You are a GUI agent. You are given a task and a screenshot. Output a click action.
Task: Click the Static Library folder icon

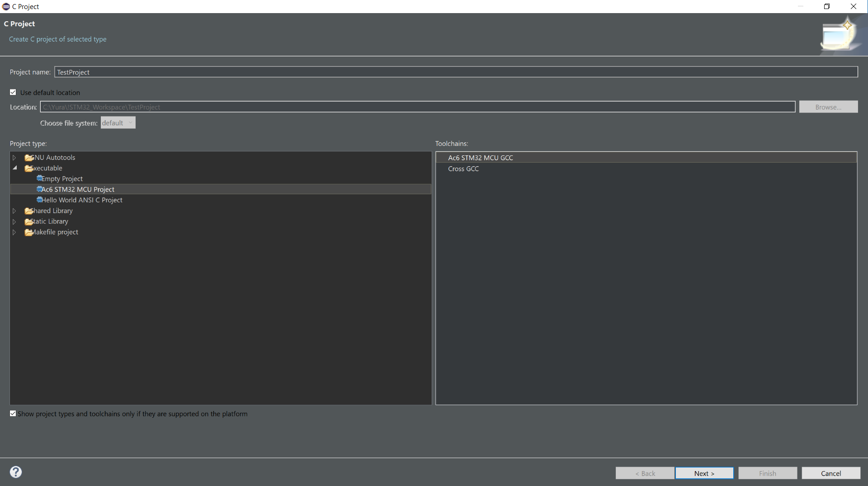29,222
